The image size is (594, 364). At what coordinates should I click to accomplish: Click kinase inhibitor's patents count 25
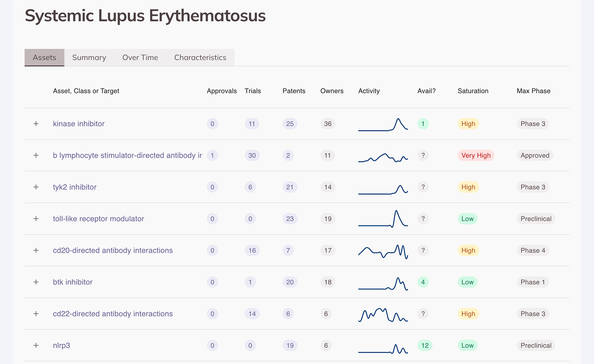pyautogui.click(x=290, y=124)
